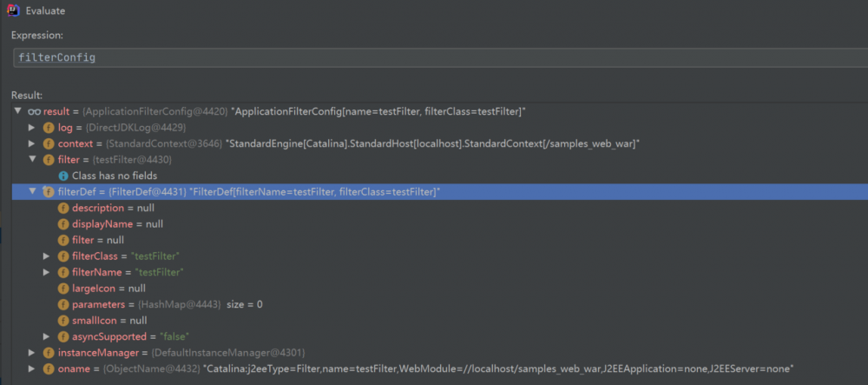Screen dimensions: 868x385
Task: Select the asyncSupported = "false" row
Action: click(131, 336)
